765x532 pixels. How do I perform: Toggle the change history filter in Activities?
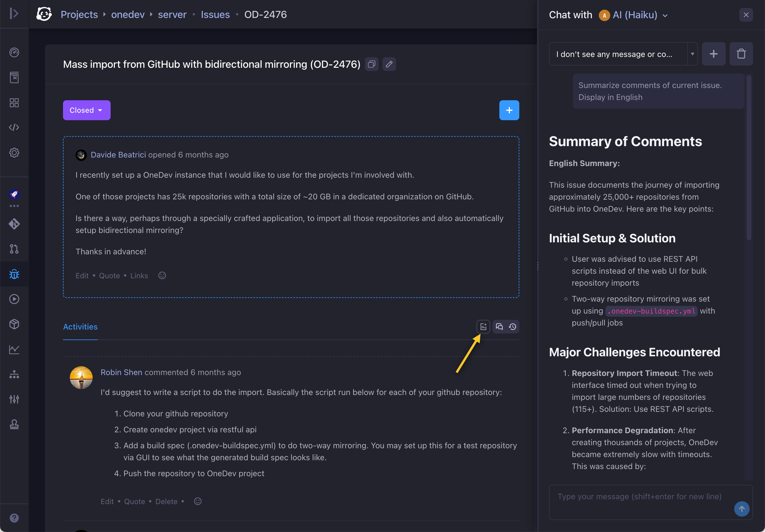click(x=512, y=327)
